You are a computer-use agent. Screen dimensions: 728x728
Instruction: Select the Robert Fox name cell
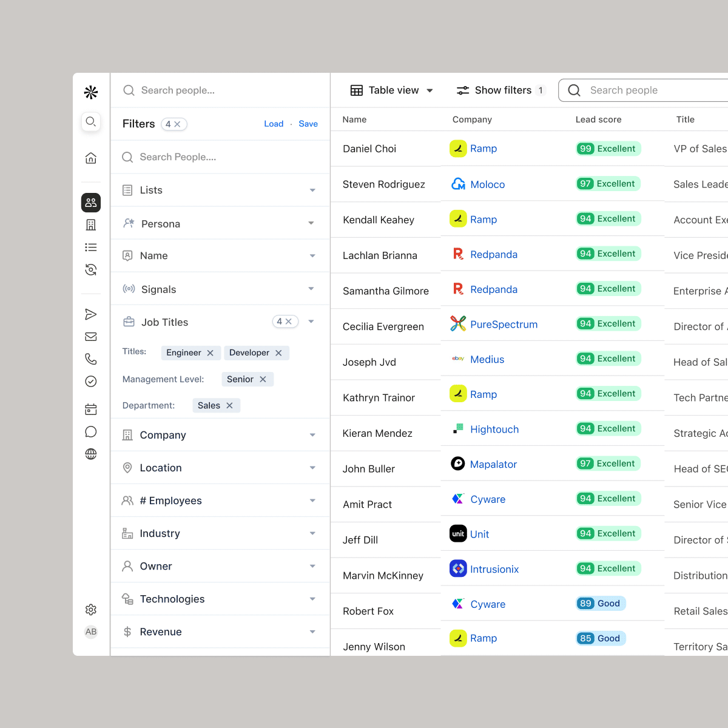tap(368, 611)
